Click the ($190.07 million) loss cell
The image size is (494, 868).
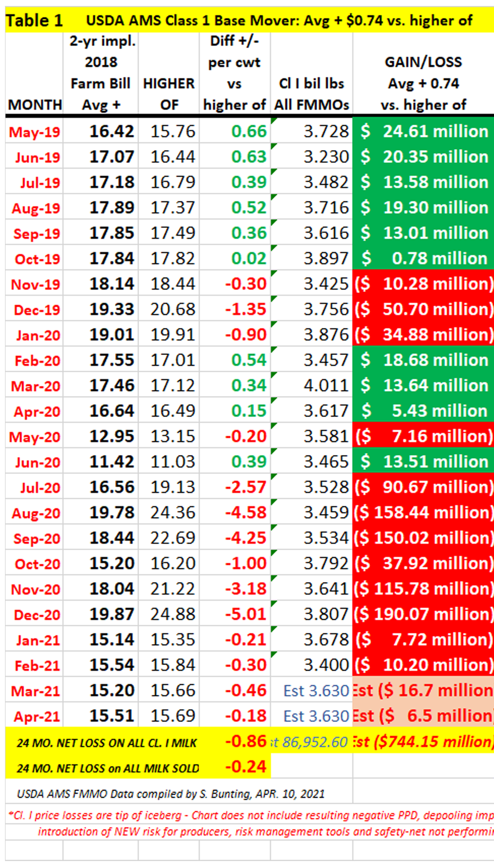click(x=423, y=614)
